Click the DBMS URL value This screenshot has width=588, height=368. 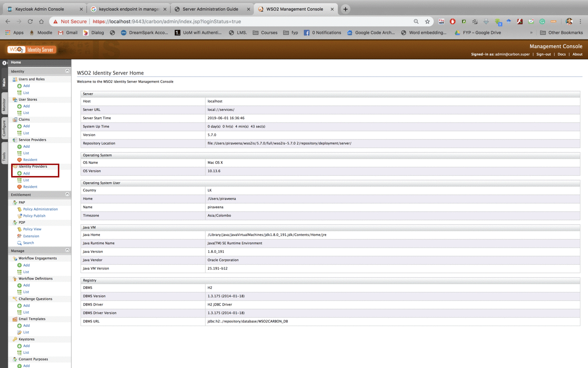point(247,322)
